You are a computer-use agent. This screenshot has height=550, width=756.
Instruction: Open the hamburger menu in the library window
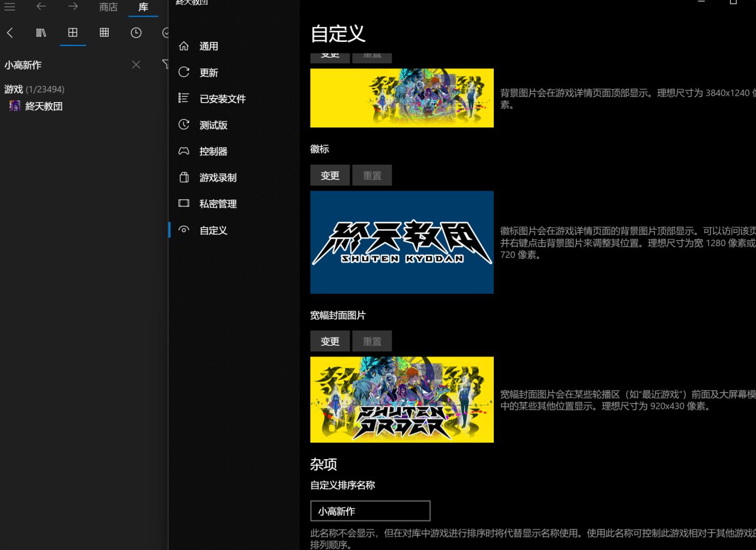click(x=10, y=7)
